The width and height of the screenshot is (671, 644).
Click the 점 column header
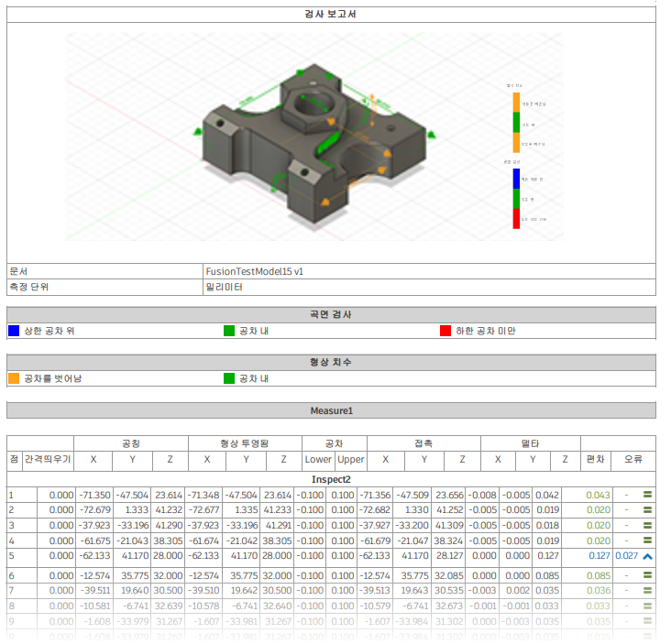pyautogui.click(x=14, y=459)
